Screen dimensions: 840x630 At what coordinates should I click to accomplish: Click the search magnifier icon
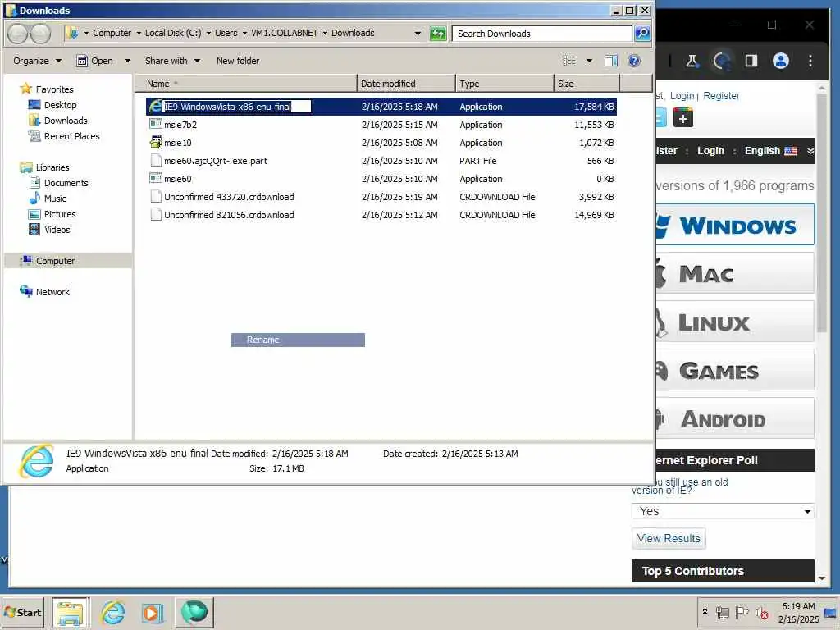641,34
